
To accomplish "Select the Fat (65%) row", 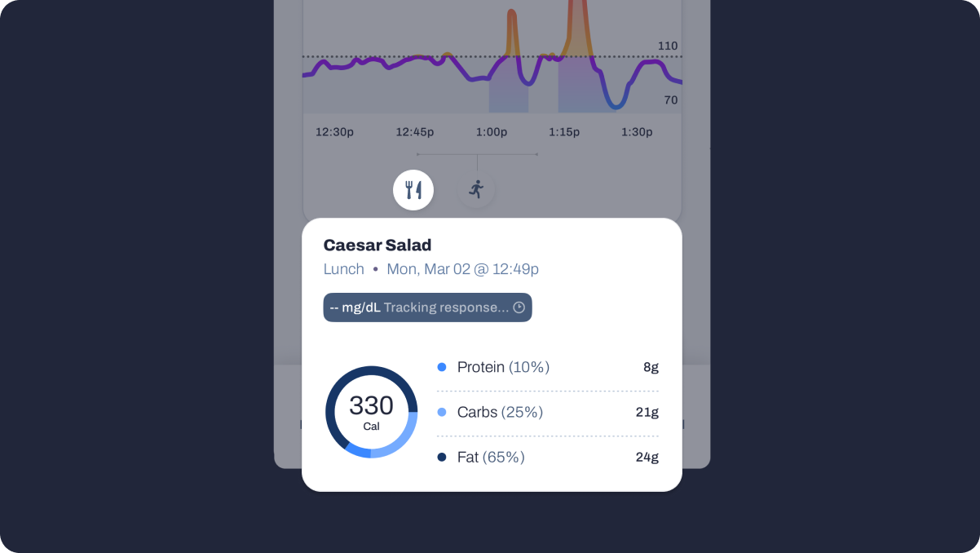I will (x=548, y=457).
